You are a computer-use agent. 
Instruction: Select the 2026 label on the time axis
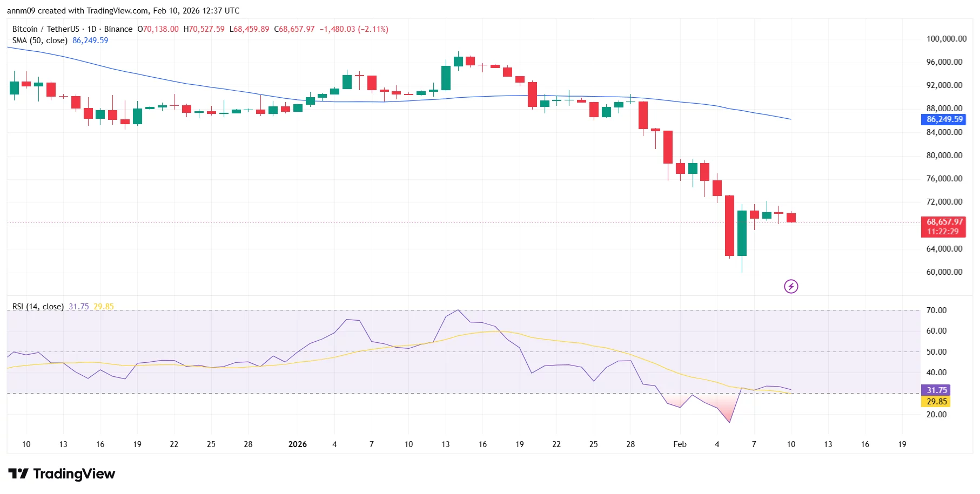[297, 444]
